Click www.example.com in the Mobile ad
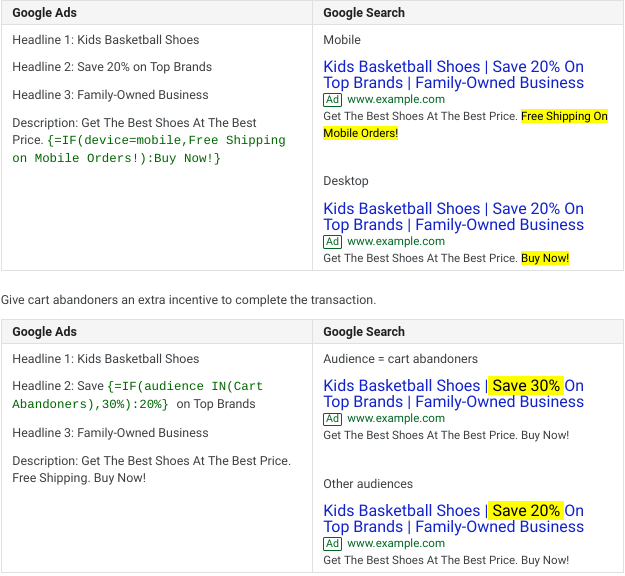This screenshot has width=625, height=576. 396,100
